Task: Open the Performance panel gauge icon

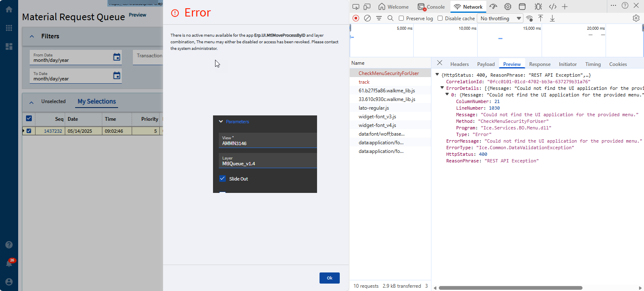Action: click(x=493, y=7)
